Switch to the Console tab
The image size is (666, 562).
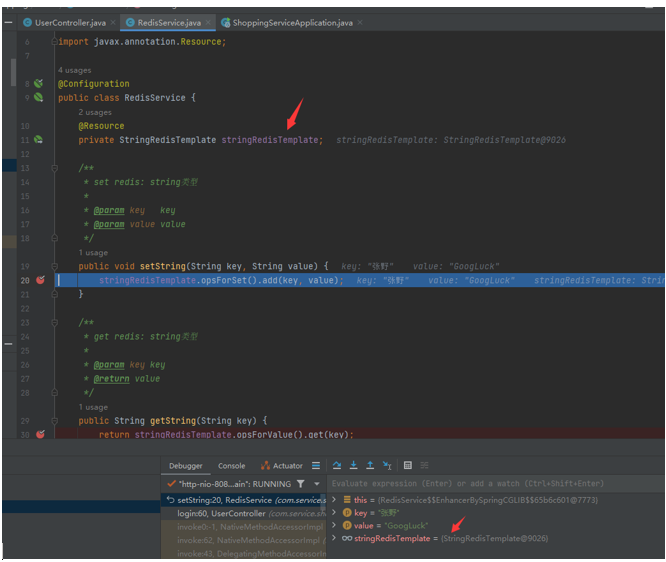[x=231, y=466]
